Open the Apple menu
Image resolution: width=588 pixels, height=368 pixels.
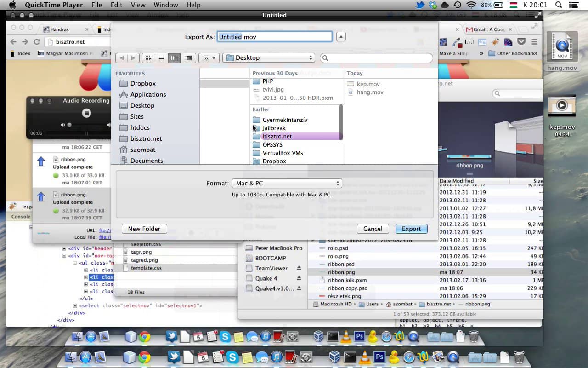click(x=12, y=5)
